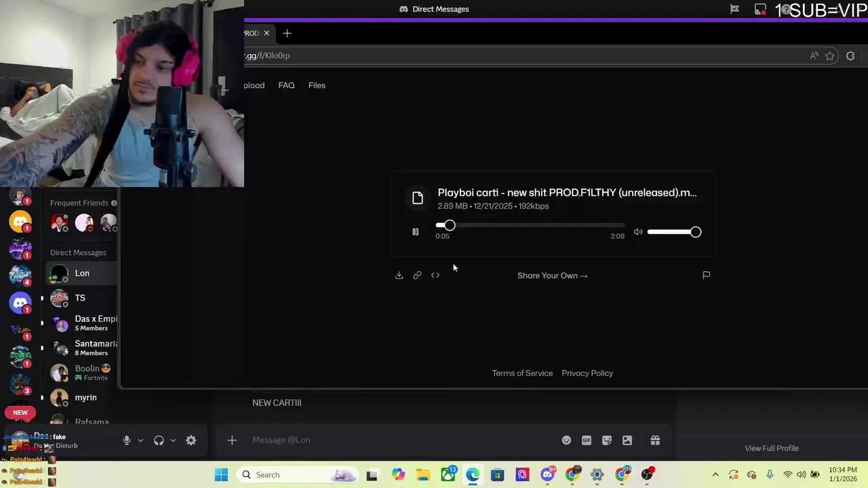Open Microsoft Store from taskbar

click(x=498, y=474)
